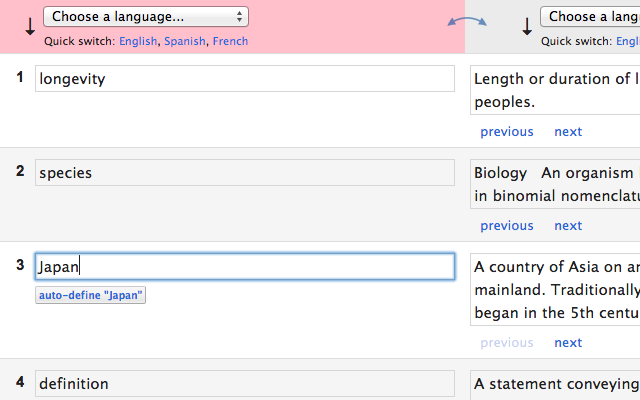Click the "longevity" term field
640x400 pixels.
(x=245, y=79)
